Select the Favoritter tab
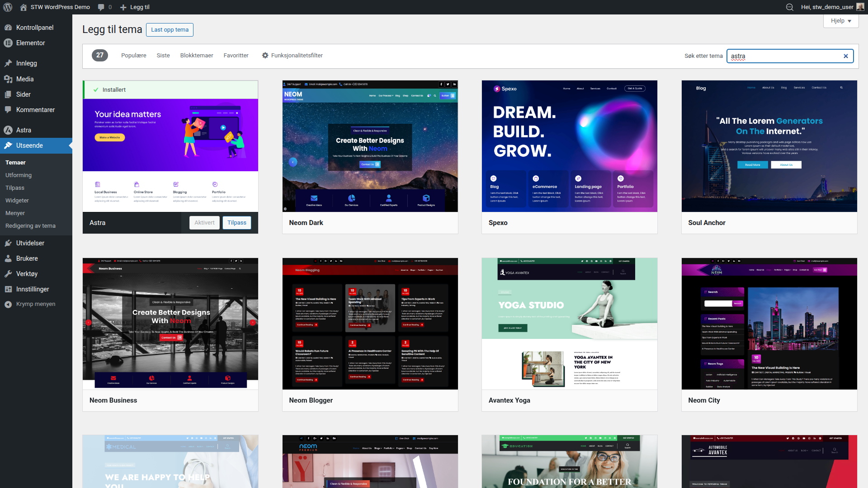Viewport: 868px width, 488px height. pyautogui.click(x=236, y=55)
